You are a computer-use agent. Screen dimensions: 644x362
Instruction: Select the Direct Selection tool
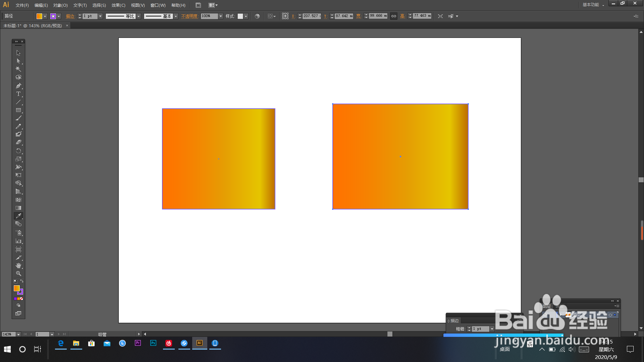(18, 61)
